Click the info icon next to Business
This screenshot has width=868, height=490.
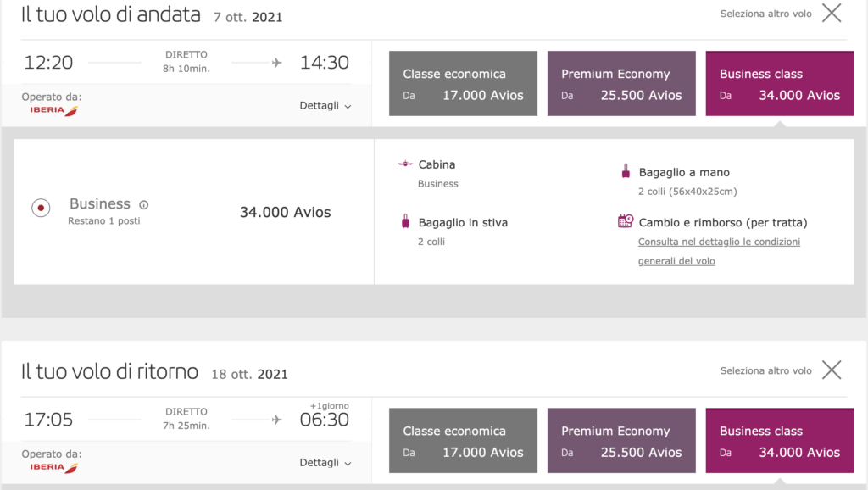tap(144, 204)
